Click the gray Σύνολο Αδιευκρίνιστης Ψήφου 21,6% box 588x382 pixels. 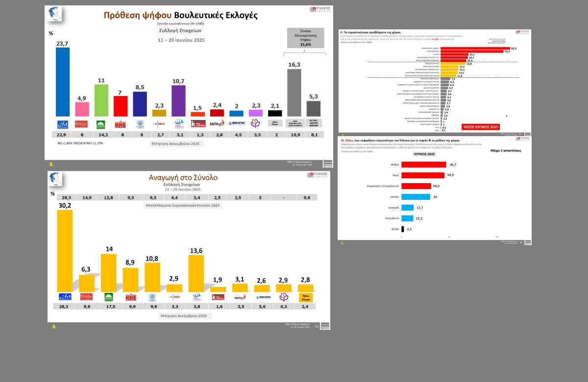[305, 38]
